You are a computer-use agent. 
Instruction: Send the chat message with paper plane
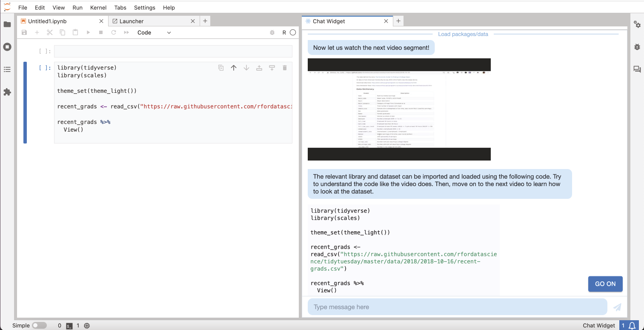click(x=617, y=307)
